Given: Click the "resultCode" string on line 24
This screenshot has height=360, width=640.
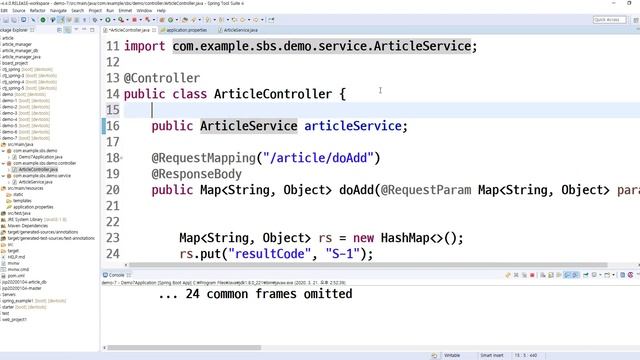Looking at the screenshot, I should 270,254.
